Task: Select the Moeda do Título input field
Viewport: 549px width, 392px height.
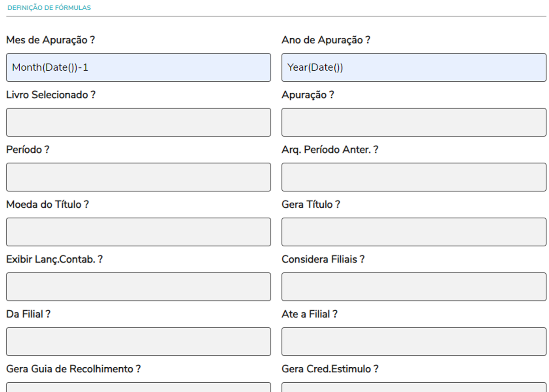Action: [x=138, y=232]
